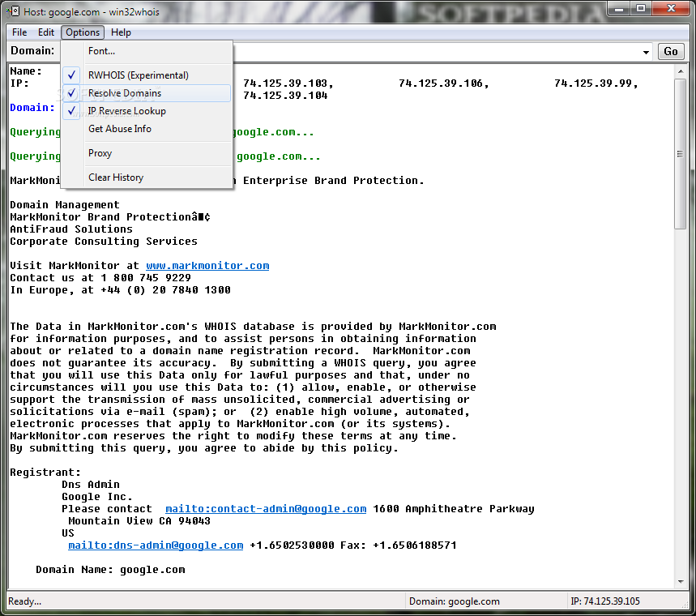The width and height of the screenshot is (696, 616).
Task: Close the win32whois window
Action: pos(671,8)
